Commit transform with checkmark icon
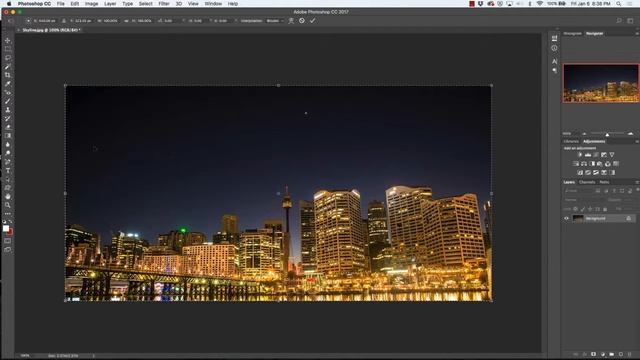 tap(312, 20)
